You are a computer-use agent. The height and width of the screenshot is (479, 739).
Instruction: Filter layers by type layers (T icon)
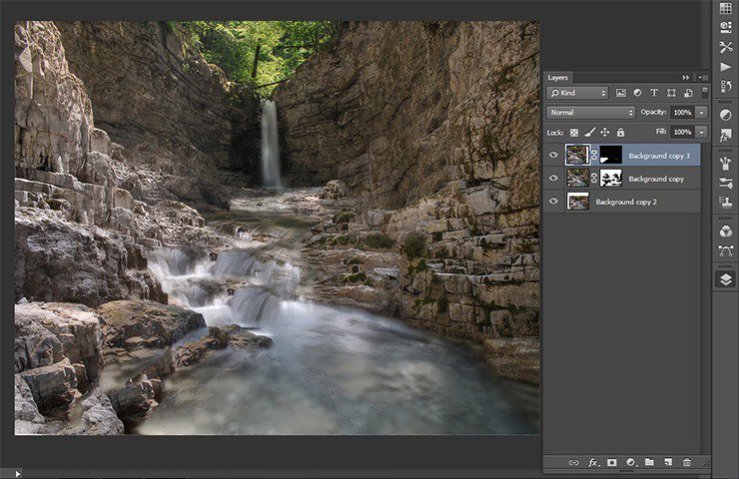tap(653, 93)
